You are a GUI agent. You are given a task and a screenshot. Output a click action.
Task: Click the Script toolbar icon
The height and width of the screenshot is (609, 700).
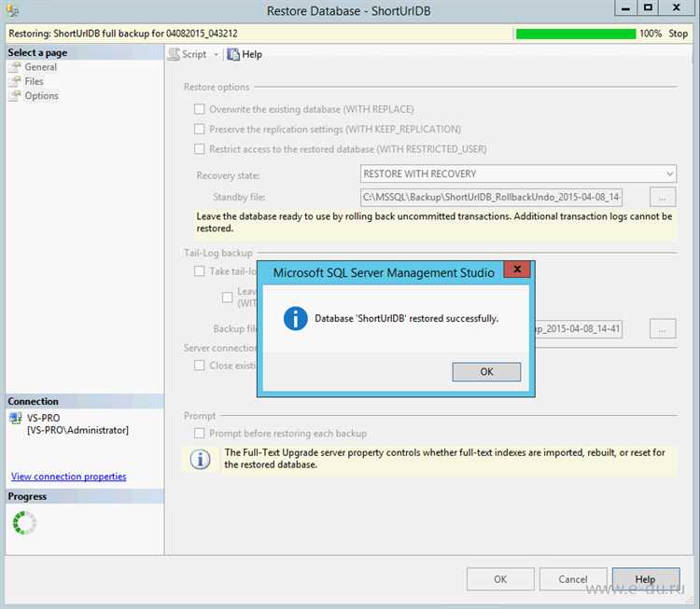tap(174, 54)
